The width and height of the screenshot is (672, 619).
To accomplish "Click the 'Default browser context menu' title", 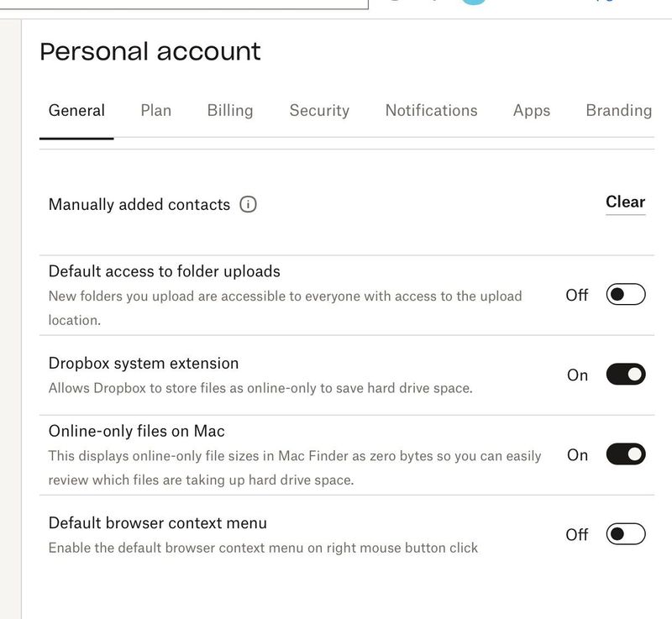I will click(158, 523).
